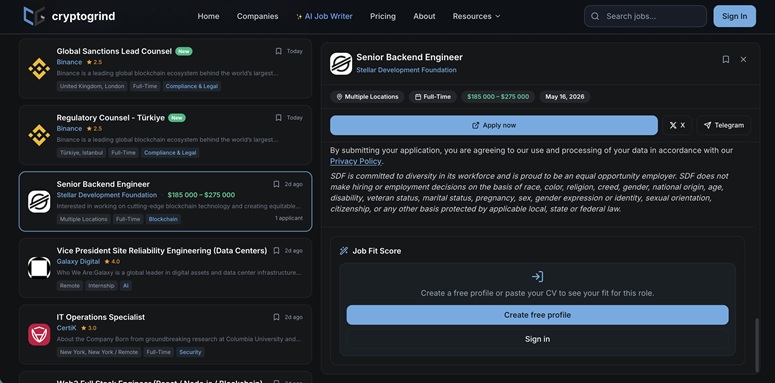775x383 pixels.
Task: Click the CertiK logo
Action: click(39, 335)
